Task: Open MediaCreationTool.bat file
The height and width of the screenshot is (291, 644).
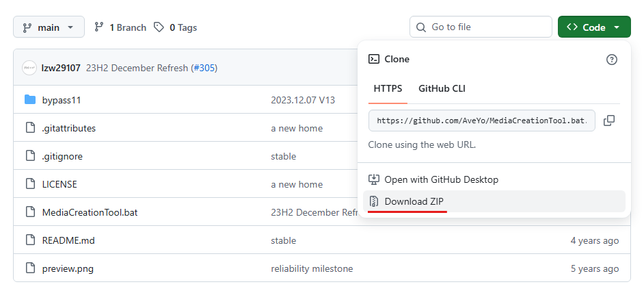Action: click(90, 212)
